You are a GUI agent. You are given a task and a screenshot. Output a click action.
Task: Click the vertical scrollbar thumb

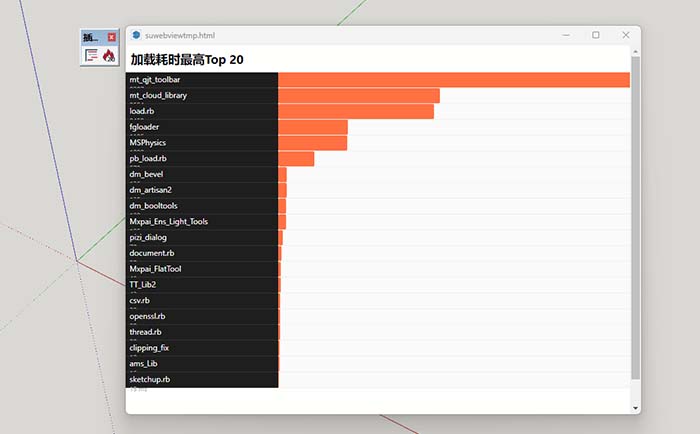point(636,220)
